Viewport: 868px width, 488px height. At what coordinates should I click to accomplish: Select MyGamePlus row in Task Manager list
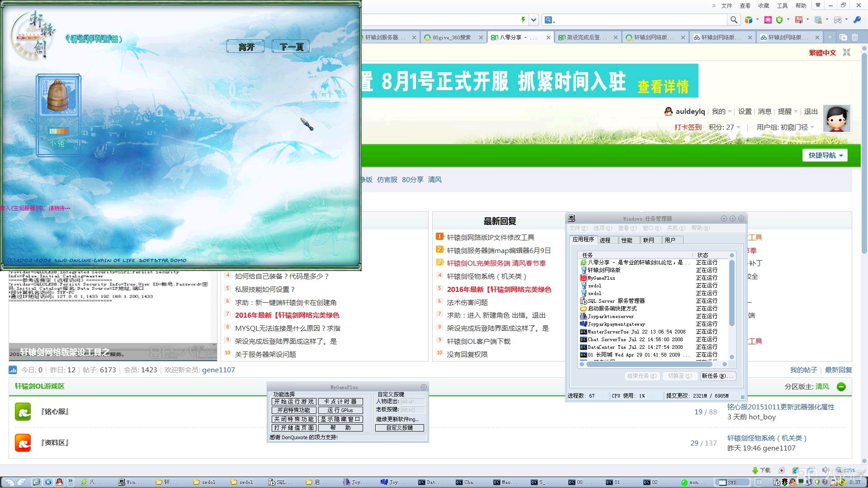click(653, 278)
